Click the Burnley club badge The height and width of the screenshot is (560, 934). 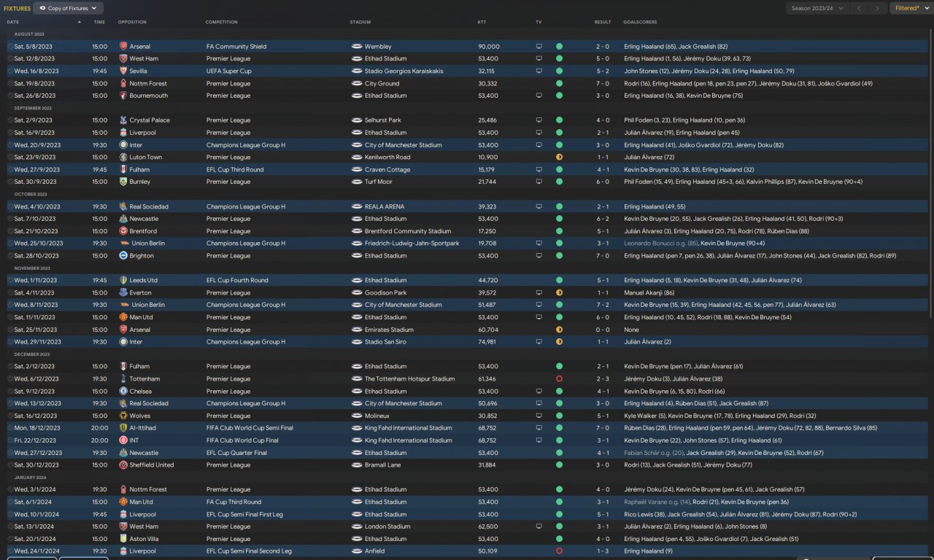point(123,182)
